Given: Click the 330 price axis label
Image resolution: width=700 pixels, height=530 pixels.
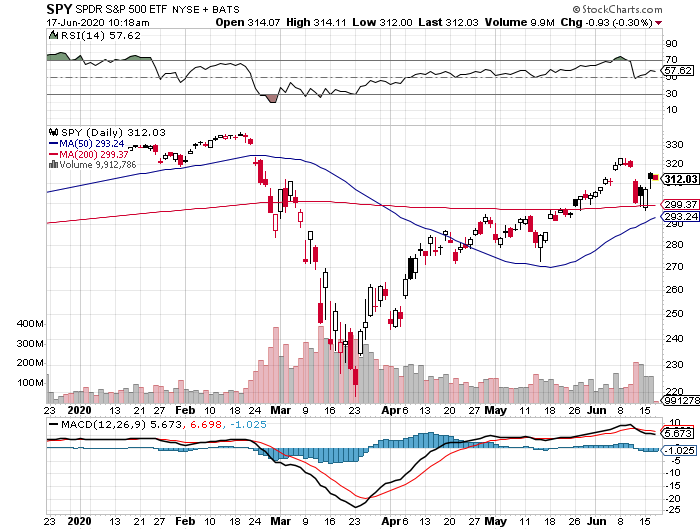Looking at the screenshot, I should pos(674,145).
